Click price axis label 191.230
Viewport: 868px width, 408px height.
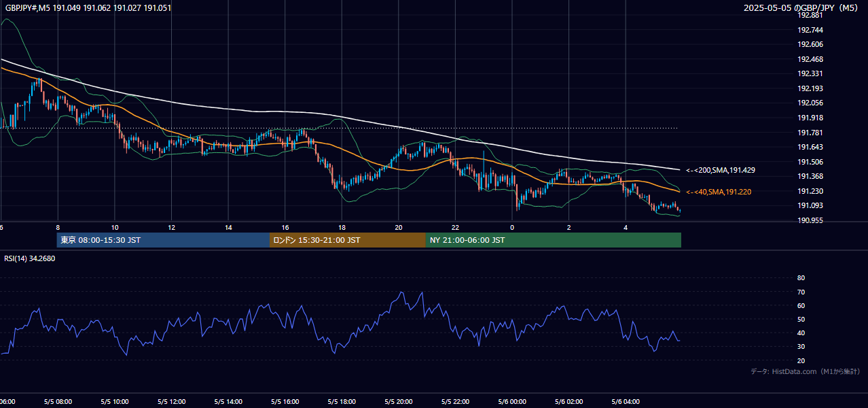[811, 191]
